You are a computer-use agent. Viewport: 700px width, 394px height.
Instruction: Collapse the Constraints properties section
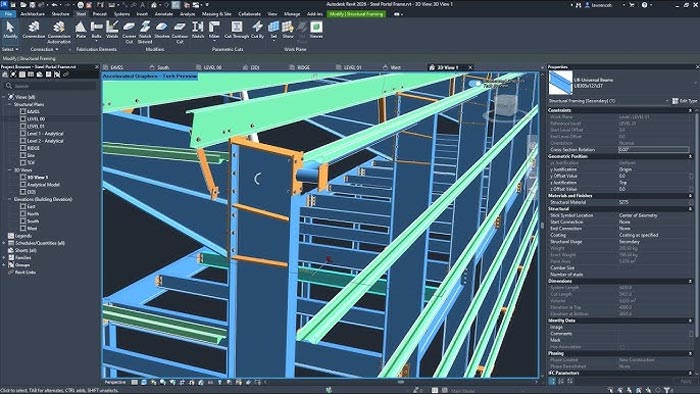point(690,110)
